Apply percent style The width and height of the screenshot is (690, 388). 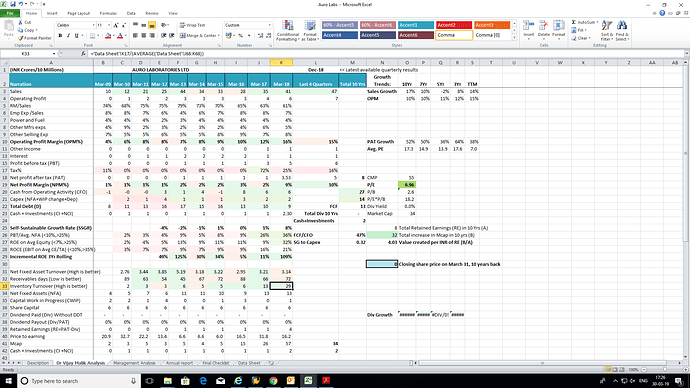coord(240,36)
